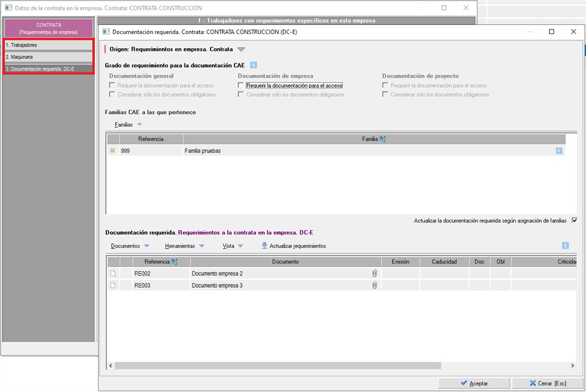Click the document icon in the RE002 row
586x392 pixels.
[113, 274]
